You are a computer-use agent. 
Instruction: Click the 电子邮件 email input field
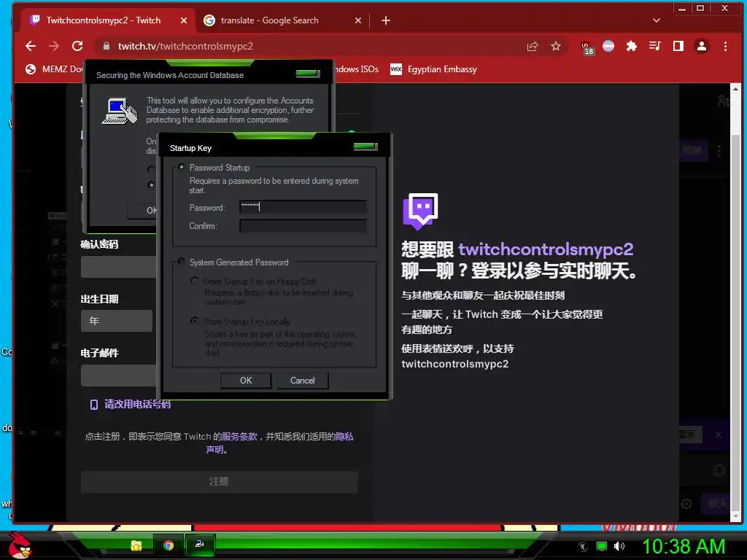[119, 376]
